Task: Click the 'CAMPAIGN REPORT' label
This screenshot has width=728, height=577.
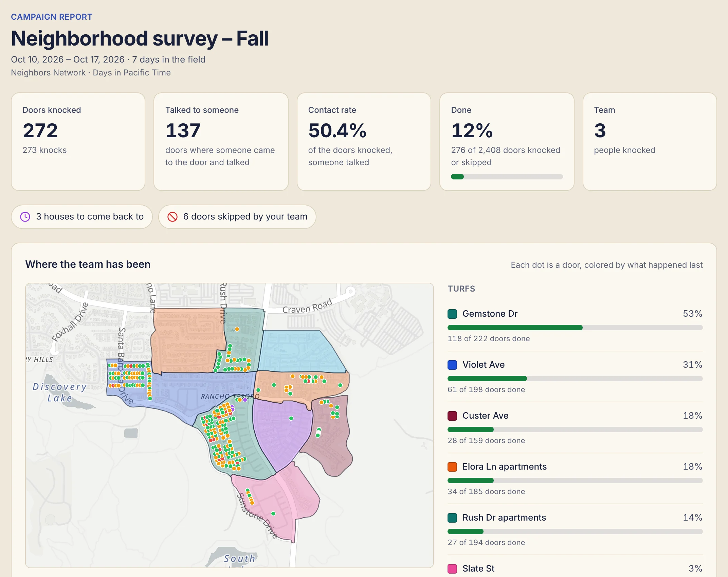Action: pos(52,17)
